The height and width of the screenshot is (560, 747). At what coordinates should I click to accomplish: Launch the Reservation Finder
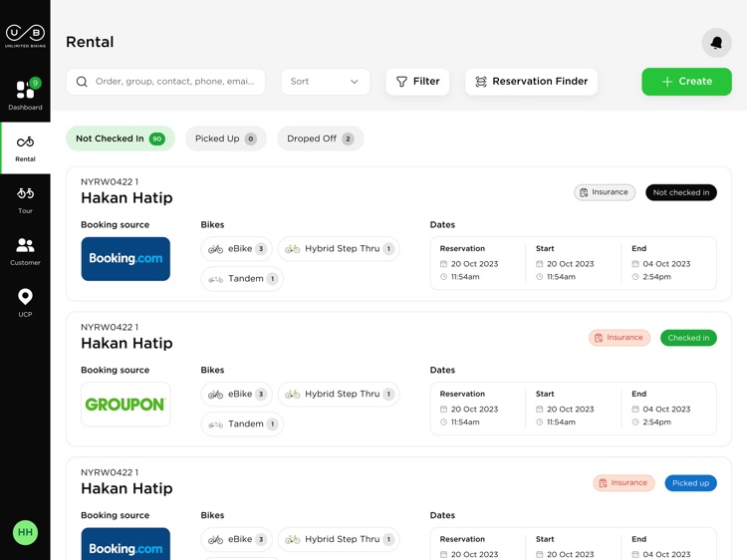point(531,82)
